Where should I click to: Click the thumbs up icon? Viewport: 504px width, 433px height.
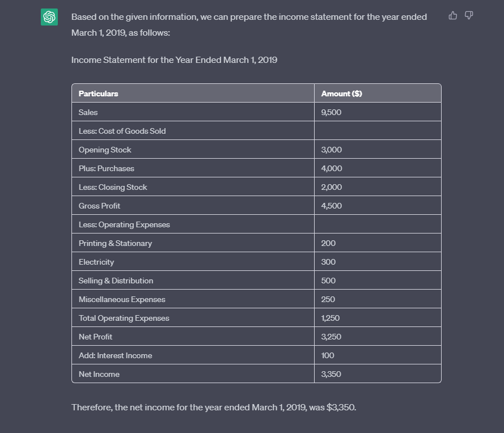coord(453,16)
